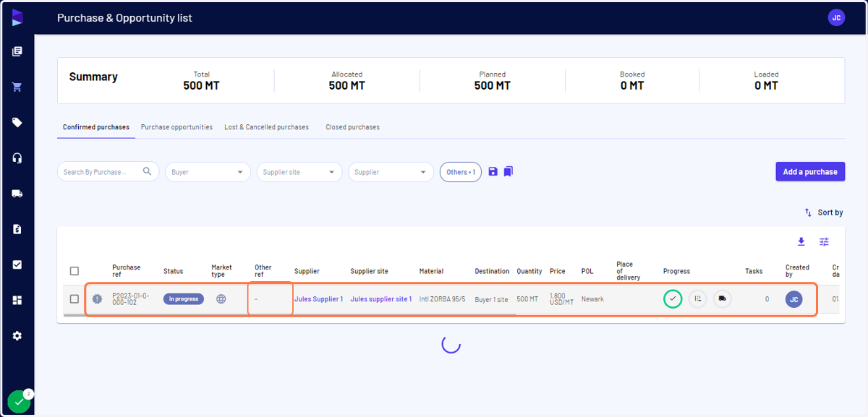Screen dimensions: 868x417
Task: Click the Planned 500 MT summary
Action: (x=493, y=81)
